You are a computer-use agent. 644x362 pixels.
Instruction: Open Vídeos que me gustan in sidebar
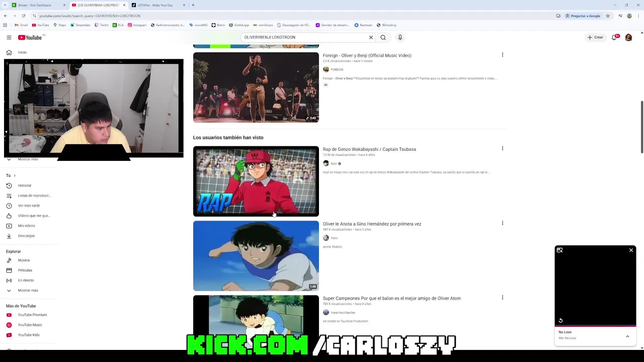coord(29,216)
